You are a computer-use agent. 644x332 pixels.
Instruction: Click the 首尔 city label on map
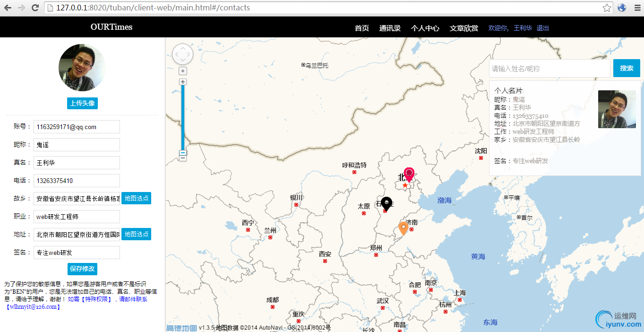point(527,218)
